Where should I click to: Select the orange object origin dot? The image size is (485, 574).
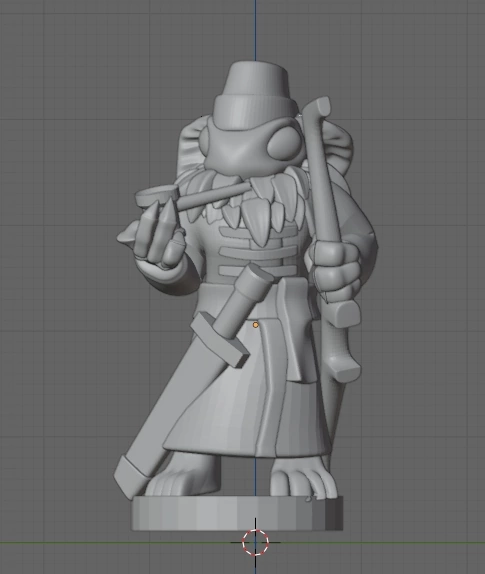255,325
